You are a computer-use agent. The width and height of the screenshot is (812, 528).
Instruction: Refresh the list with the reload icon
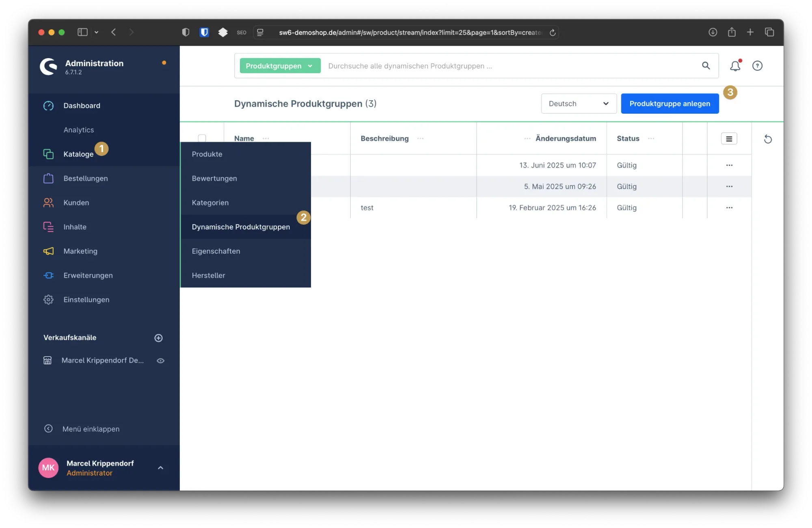tap(768, 139)
